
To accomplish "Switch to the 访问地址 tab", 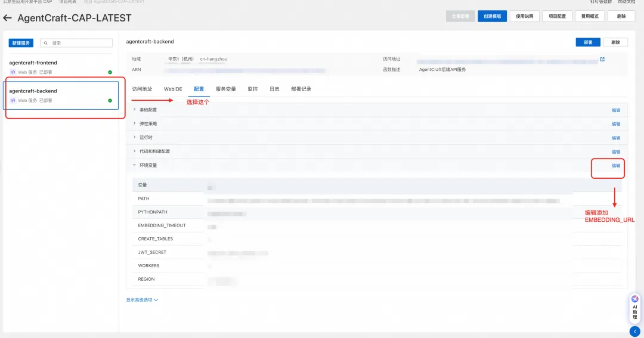I will [x=142, y=89].
